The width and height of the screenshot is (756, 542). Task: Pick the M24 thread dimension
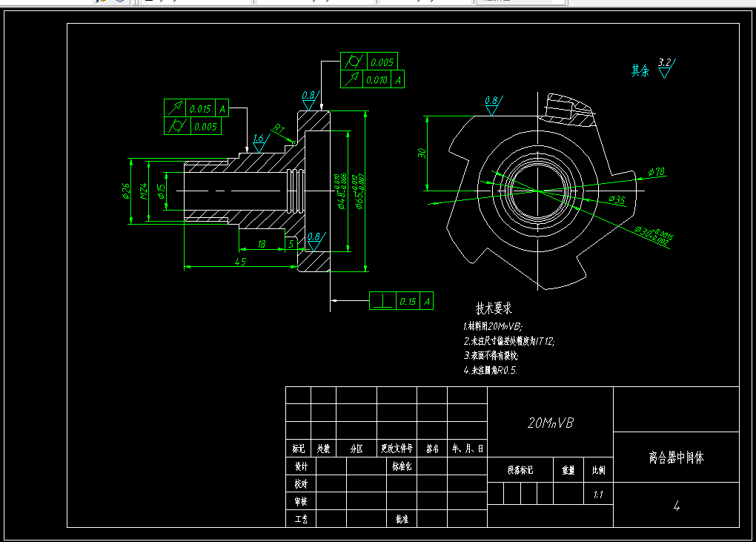pos(143,191)
